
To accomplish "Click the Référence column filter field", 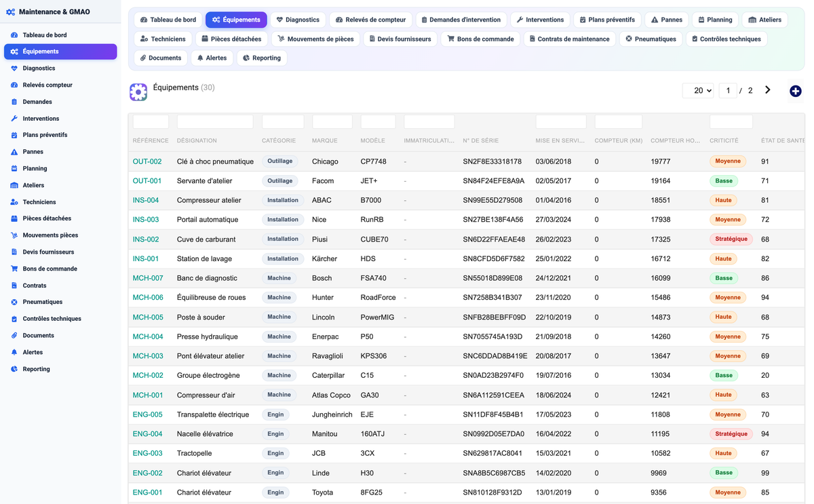I will point(151,121).
